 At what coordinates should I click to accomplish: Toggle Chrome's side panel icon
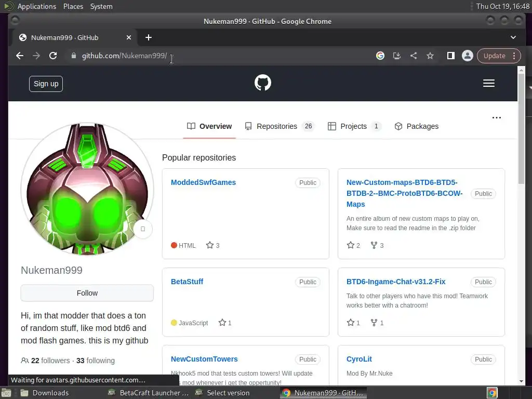pos(450,56)
